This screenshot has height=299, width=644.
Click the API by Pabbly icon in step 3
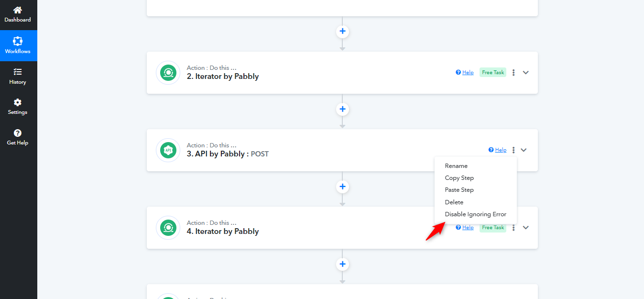[168, 150]
